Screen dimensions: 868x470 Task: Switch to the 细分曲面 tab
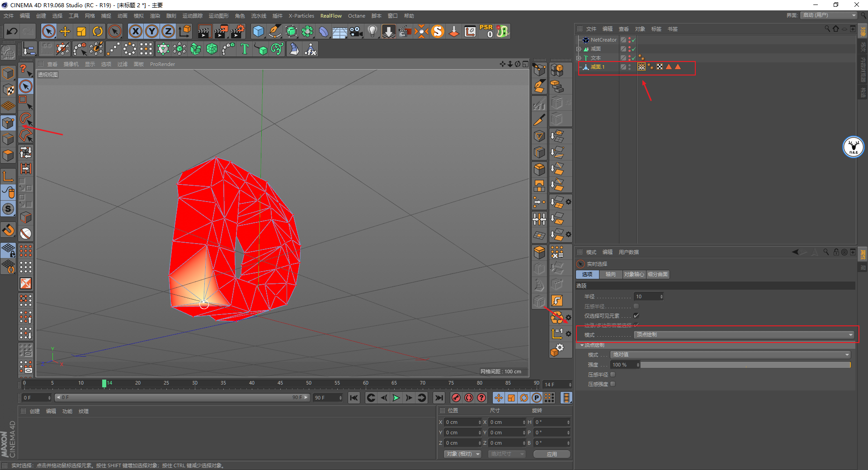(x=657, y=274)
